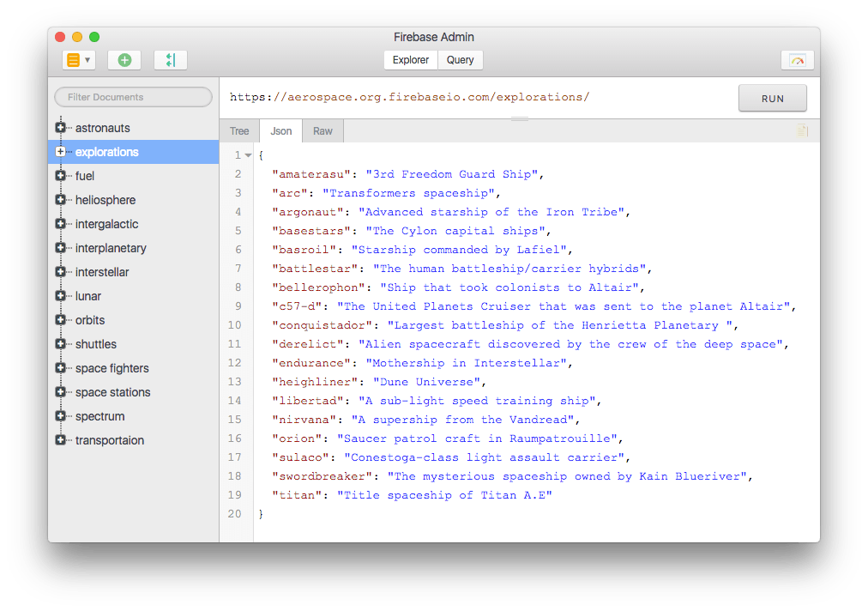Select the shuttles node
Image resolution: width=868 pixels, height=611 pixels.
[96, 343]
